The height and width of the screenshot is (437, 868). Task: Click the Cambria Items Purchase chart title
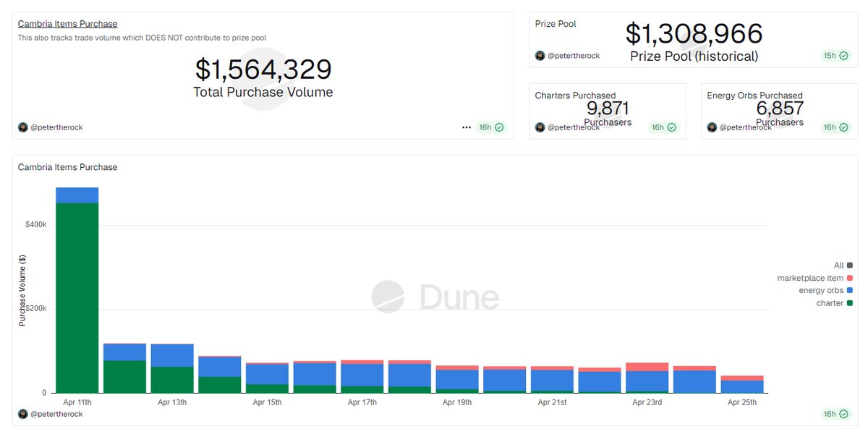pyautogui.click(x=67, y=167)
